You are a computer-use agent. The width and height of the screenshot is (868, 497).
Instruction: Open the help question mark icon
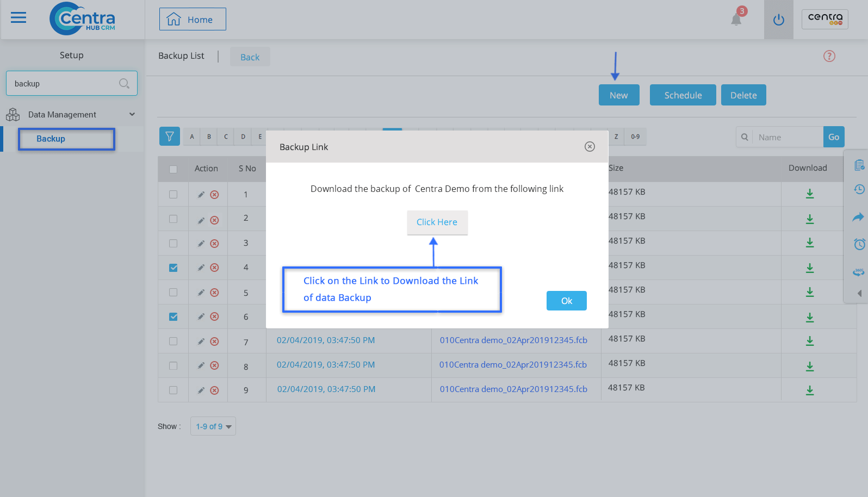pos(829,56)
